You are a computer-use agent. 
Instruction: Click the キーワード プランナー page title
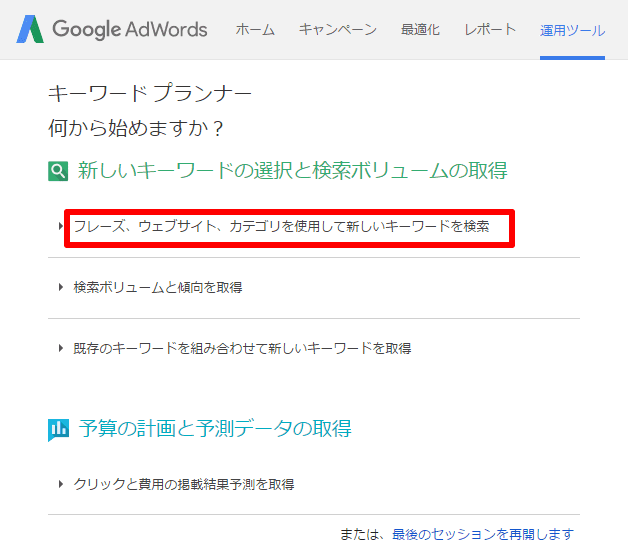(x=150, y=93)
